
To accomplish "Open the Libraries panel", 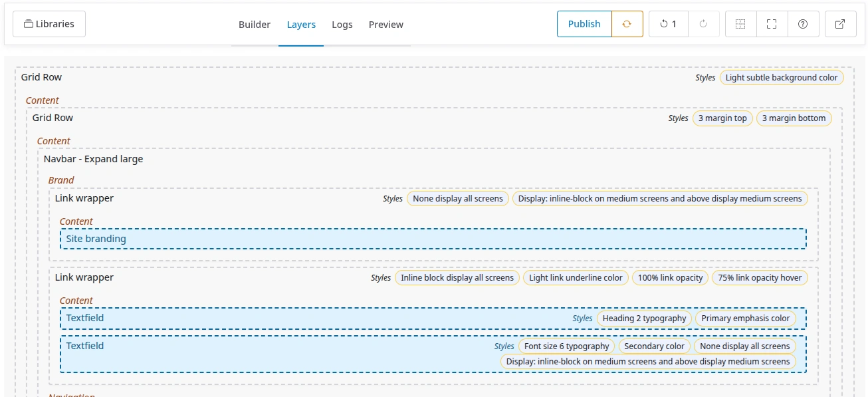I will pyautogui.click(x=49, y=24).
